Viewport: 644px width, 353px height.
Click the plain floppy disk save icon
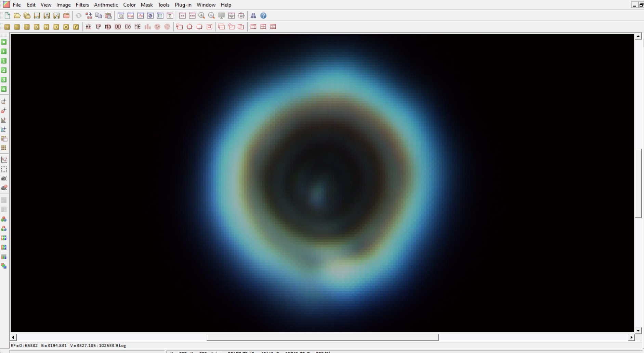coord(37,16)
